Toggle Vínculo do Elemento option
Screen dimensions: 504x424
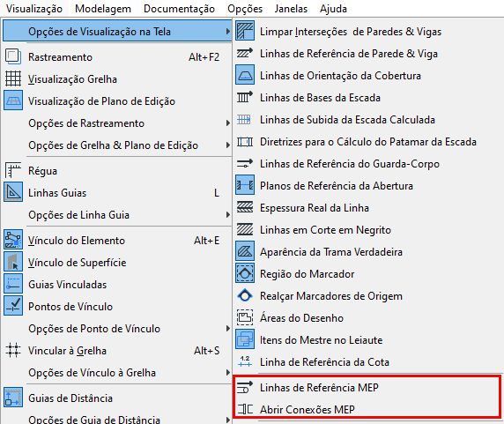117,240
